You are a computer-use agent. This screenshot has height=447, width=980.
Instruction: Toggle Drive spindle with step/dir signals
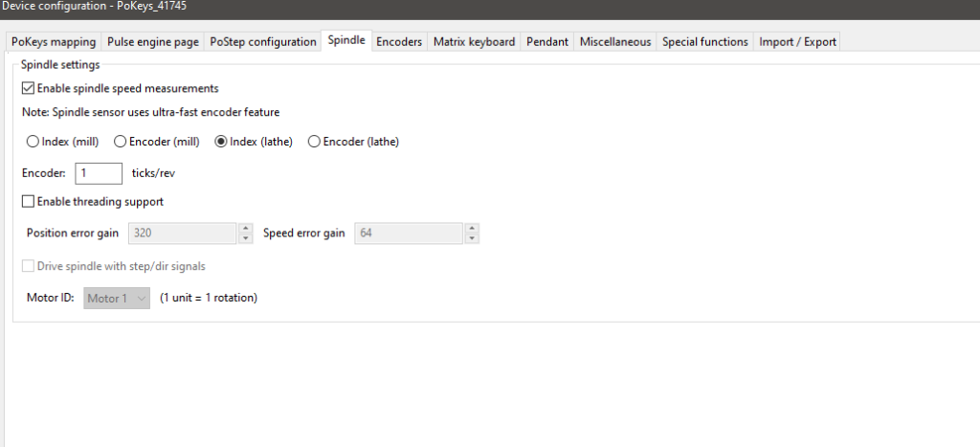[28, 266]
